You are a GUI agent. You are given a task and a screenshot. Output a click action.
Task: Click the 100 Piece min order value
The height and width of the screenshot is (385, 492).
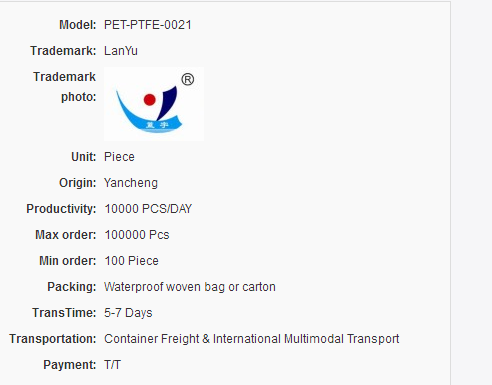131,261
